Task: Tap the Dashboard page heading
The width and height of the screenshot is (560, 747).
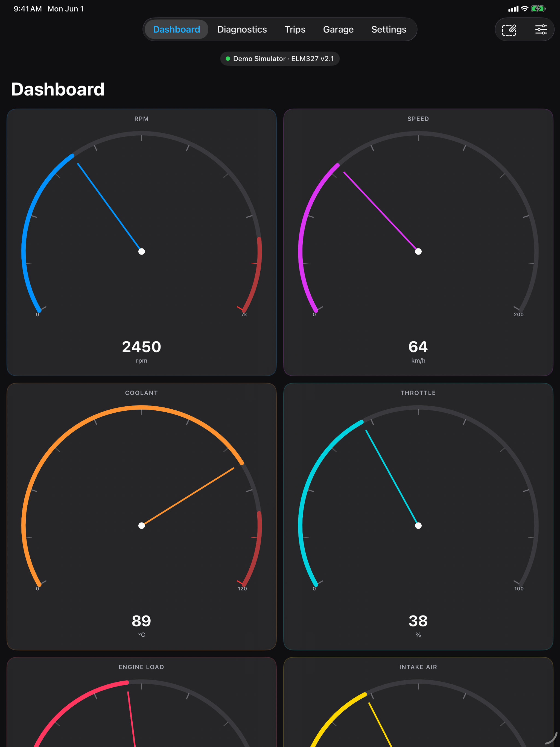Action: click(58, 89)
